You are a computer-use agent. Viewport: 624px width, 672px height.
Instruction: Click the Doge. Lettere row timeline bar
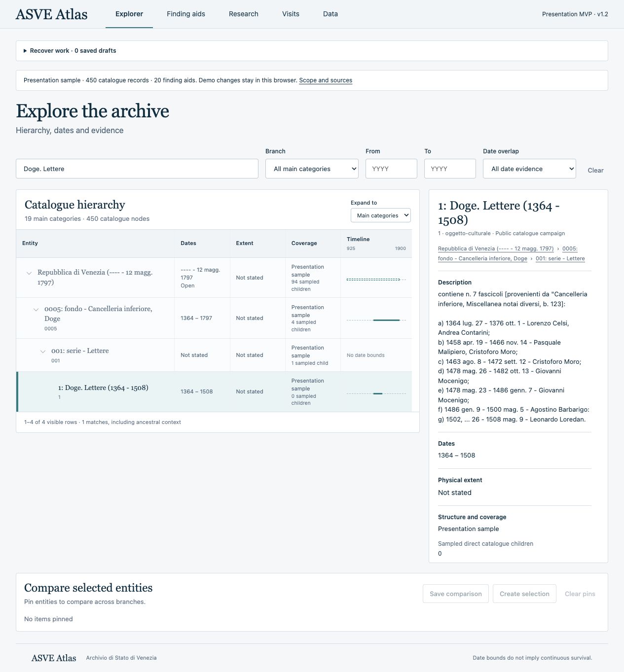[378, 393]
